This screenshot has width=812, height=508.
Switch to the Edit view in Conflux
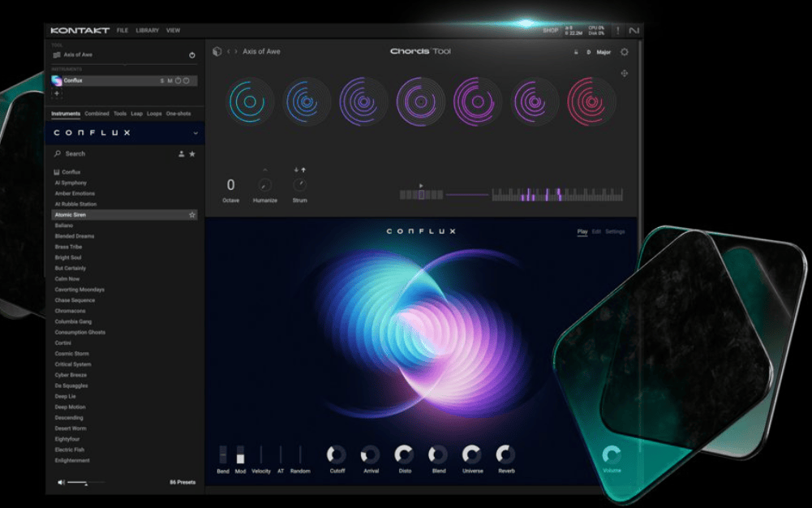[x=598, y=230]
